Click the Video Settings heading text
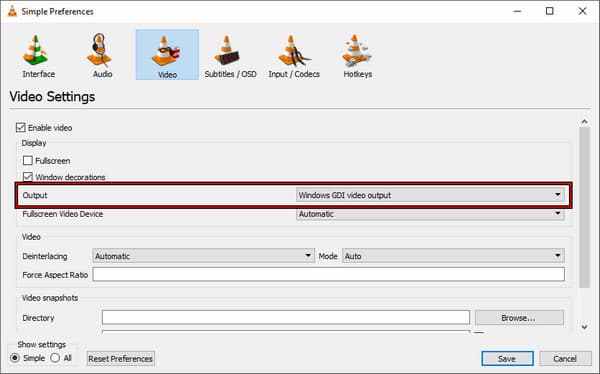Image resolution: width=600 pixels, height=374 pixels. 52,96
